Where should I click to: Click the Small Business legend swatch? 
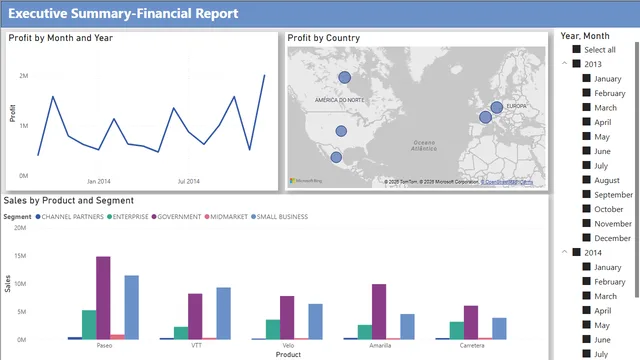click(253, 217)
